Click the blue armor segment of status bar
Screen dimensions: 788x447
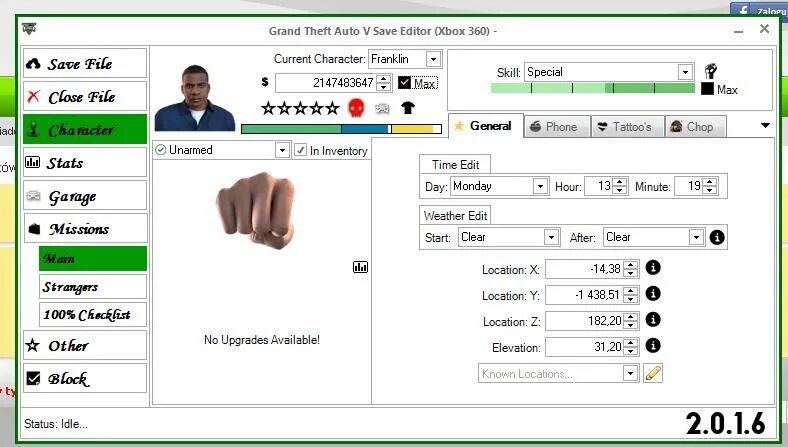tap(366, 129)
